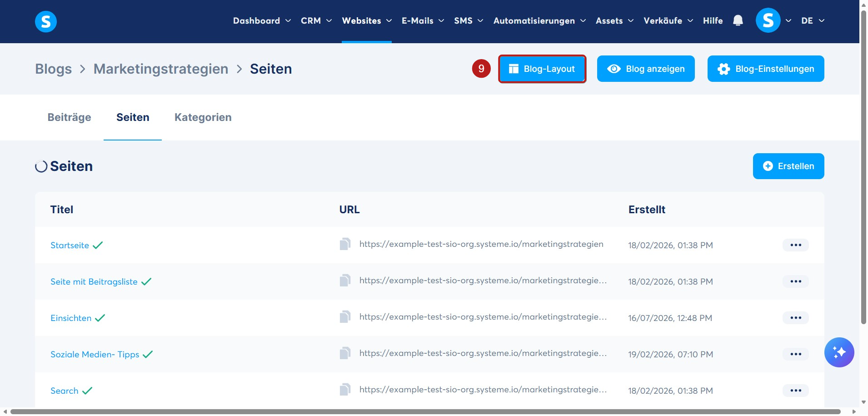
Task: Open the notifications bell icon
Action: 738,20
